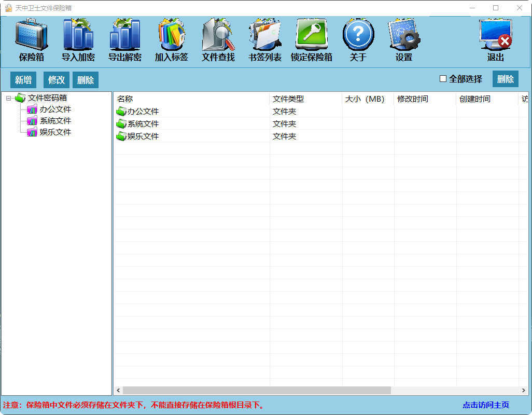
Task: Click the right-side 删除 button beside 全部选择
Action: (x=505, y=79)
